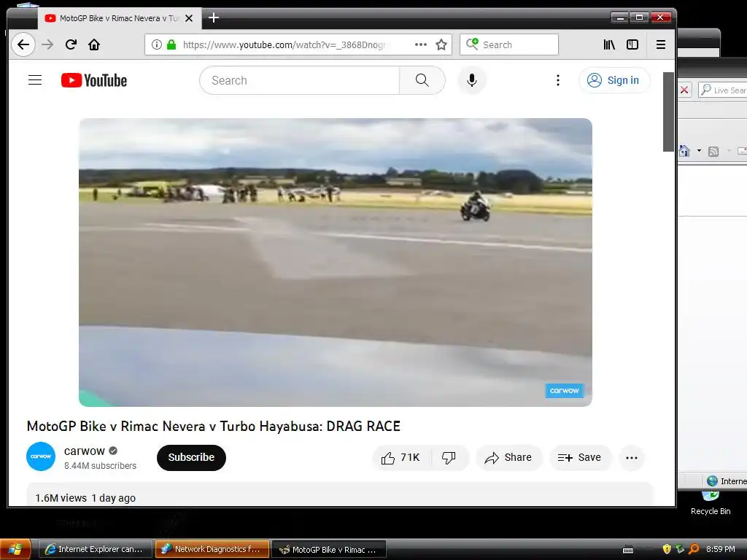The height and width of the screenshot is (560, 747).
Task: Bookmark this page with the star icon
Action: (x=441, y=44)
